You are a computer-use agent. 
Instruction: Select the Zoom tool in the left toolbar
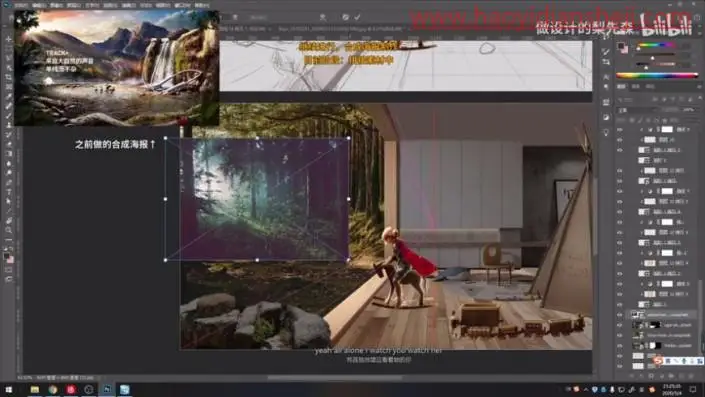[9, 230]
